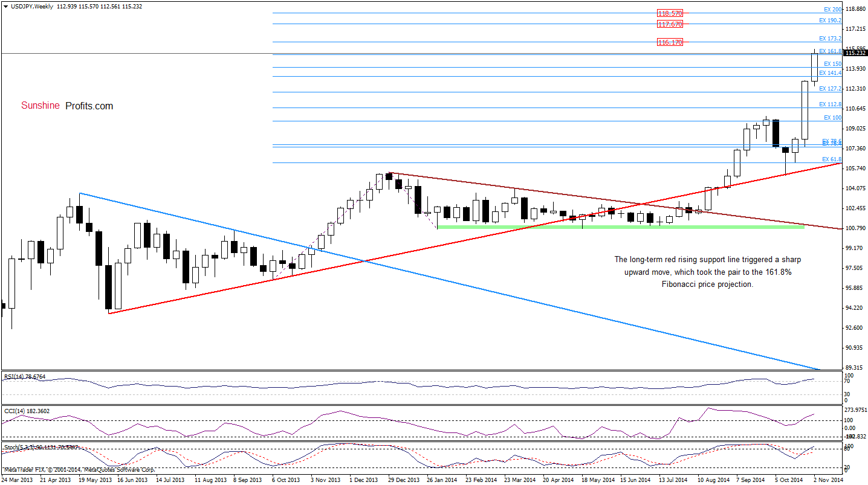Viewport: 868px width, 485px height.
Task: Click the EX 61.8 Fibonacci level label
Action: tap(832, 159)
